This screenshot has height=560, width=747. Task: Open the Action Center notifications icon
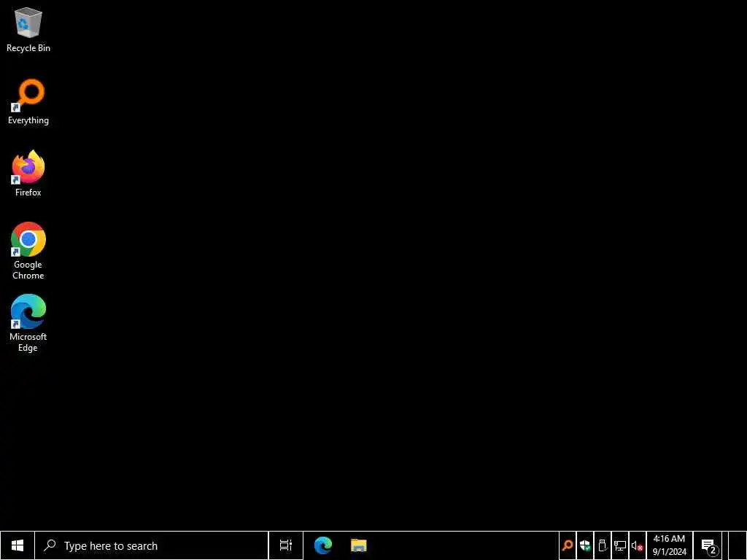(708, 545)
